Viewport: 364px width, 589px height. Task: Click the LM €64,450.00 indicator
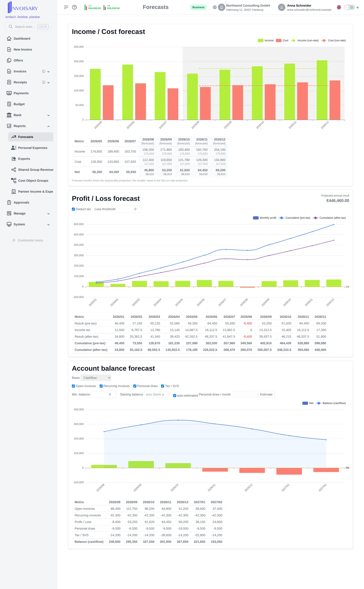92,7
